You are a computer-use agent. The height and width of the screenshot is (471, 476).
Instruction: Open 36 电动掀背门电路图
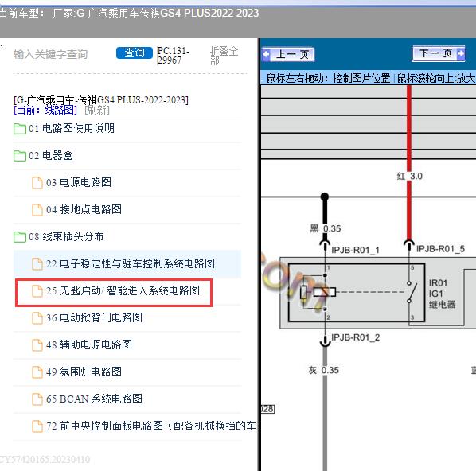tap(94, 317)
